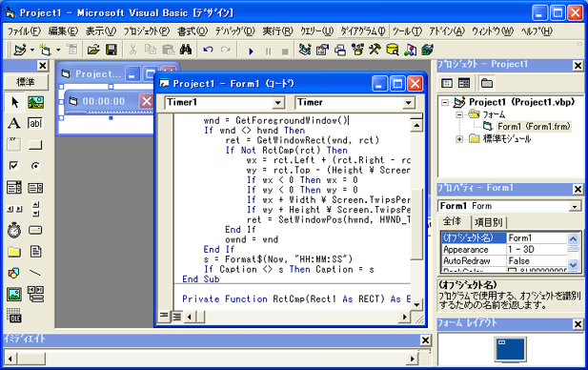
Task: Open the Data View Window toolbar icon
Action: tap(393, 50)
